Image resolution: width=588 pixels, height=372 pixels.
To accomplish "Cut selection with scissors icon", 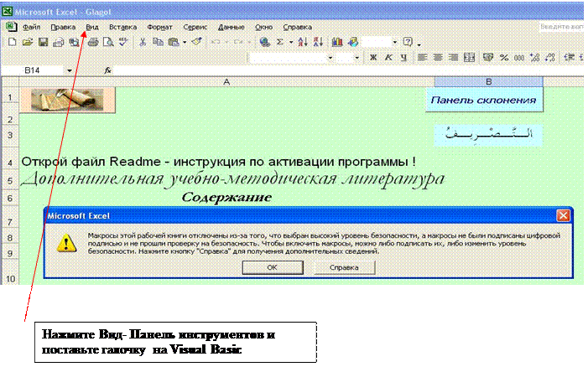I will click(142, 42).
